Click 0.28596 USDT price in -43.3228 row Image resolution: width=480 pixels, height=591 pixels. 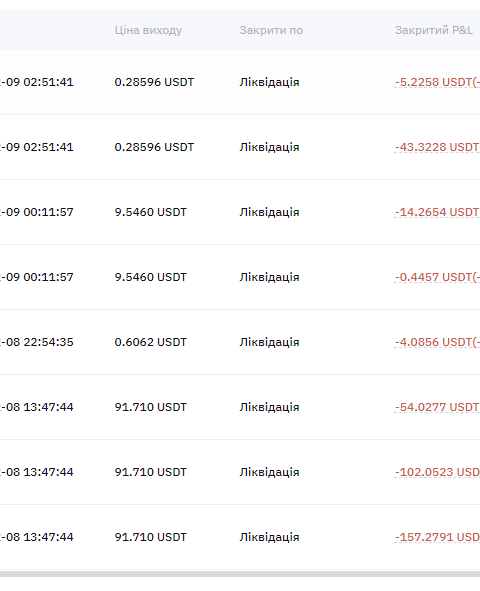[154, 147]
